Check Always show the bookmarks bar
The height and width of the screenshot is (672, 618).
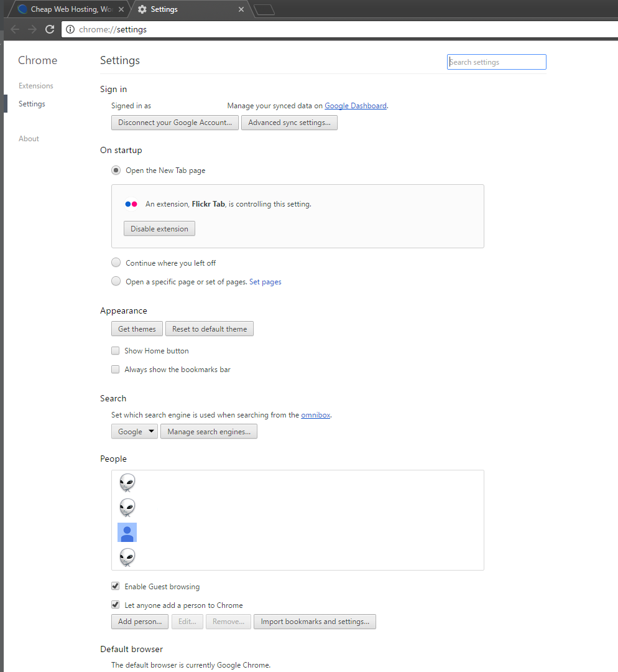[115, 369]
